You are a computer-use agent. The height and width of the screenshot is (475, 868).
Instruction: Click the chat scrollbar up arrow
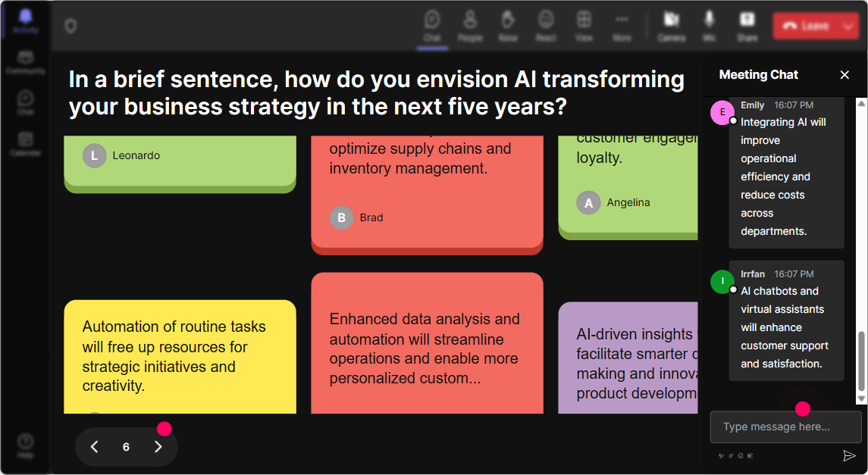[x=861, y=103]
